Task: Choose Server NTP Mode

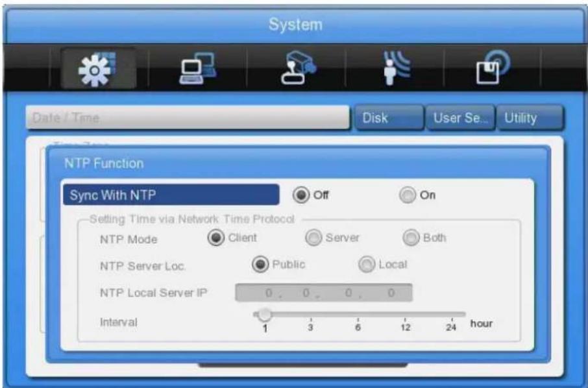Action: click(x=313, y=237)
